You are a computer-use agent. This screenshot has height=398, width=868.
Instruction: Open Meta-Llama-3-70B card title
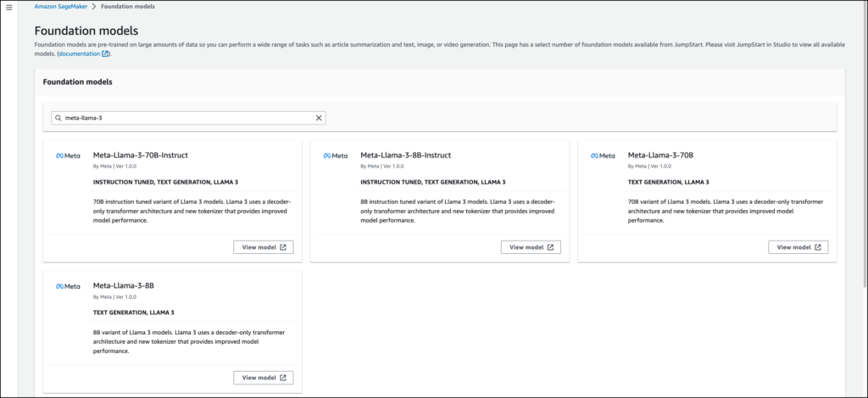click(660, 155)
